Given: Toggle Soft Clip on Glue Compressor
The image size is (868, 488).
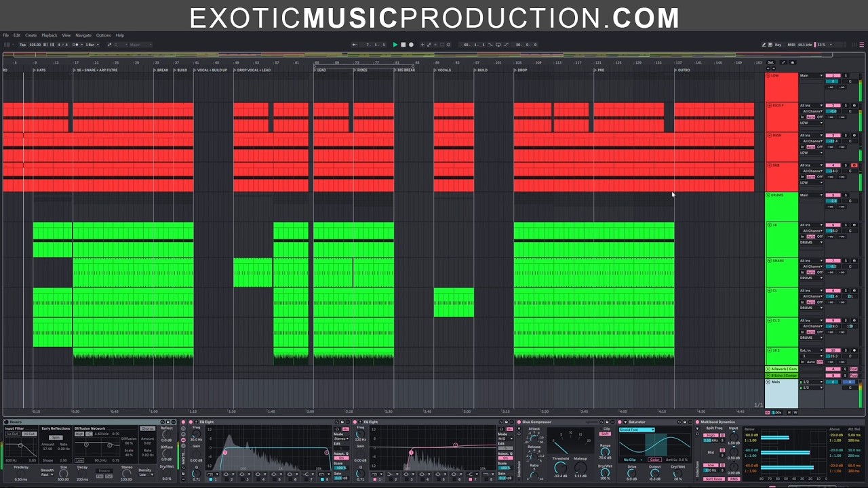Looking at the screenshot, I should pyautogui.click(x=605, y=434).
